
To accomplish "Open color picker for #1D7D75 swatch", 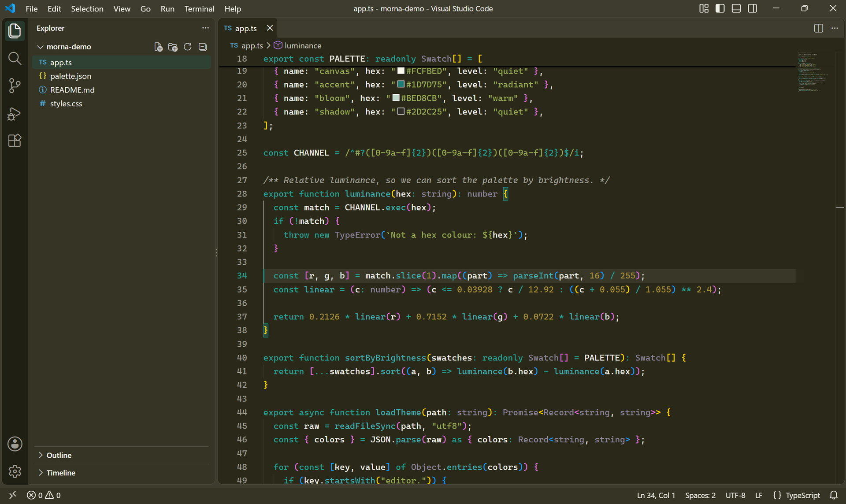I will [x=401, y=84].
